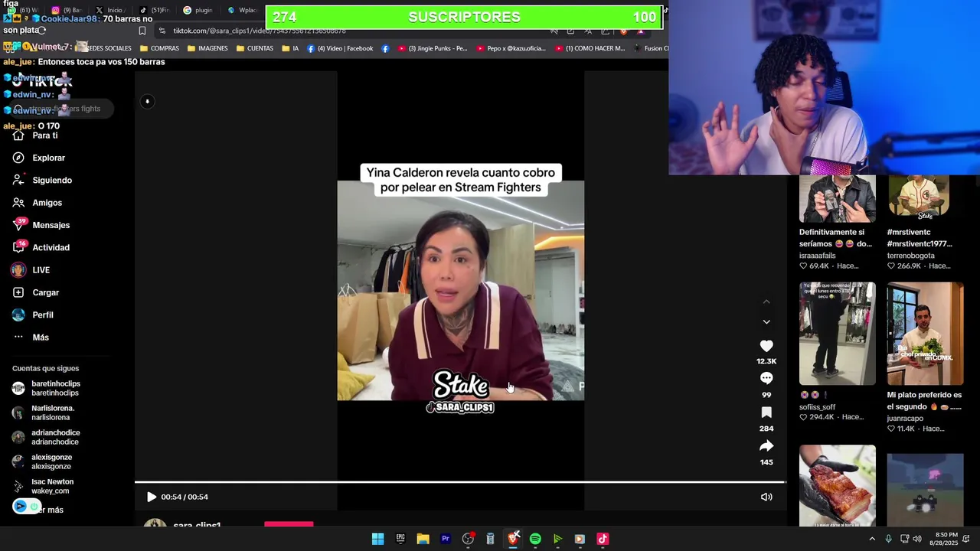Save video using the bookmark icon
The height and width of the screenshot is (551, 980).
click(766, 412)
